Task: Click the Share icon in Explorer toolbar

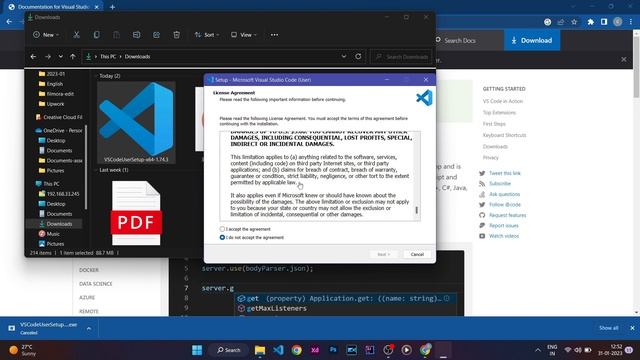Action: point(156,35)
